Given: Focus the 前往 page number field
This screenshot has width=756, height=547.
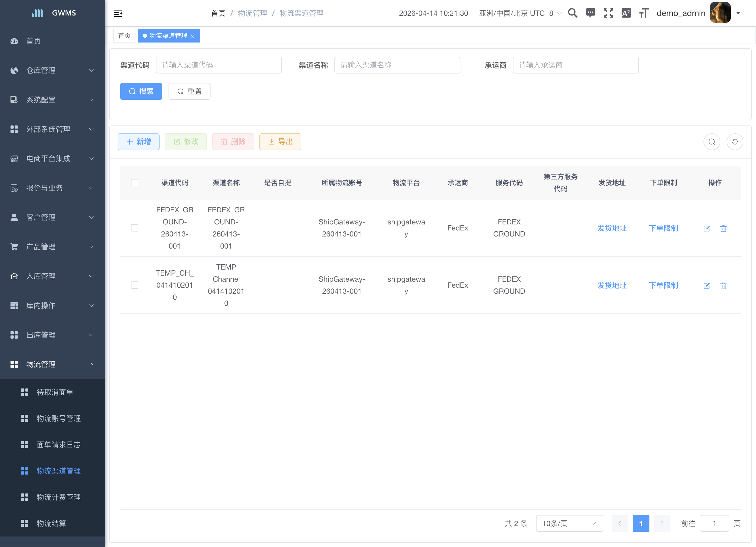Looking at the screenshot, I should [x=714, y=523].
